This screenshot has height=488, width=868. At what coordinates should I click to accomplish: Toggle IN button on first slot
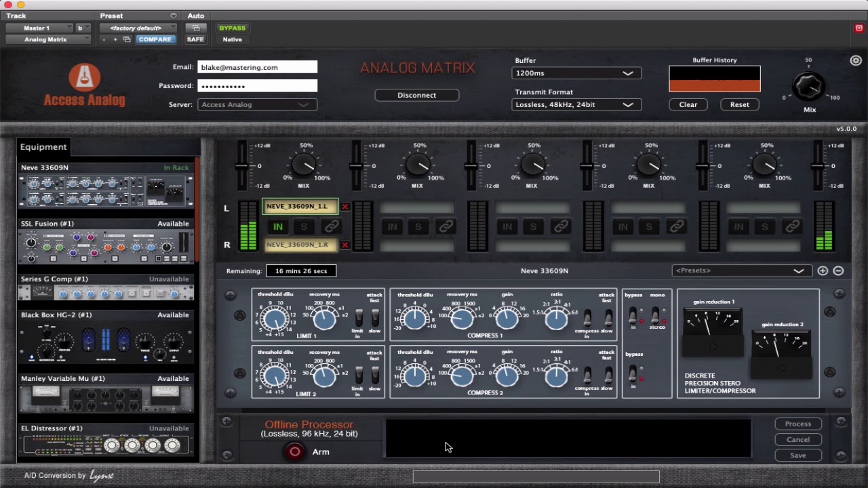pyautogui.click(x=277, y=226)
